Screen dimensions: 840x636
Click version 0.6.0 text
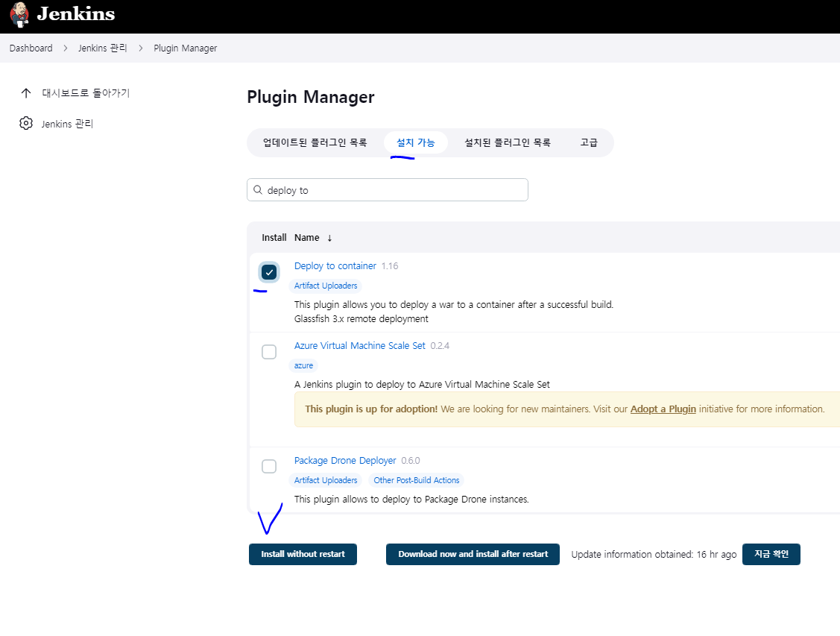pyautogui.click(x=411, y=460)
